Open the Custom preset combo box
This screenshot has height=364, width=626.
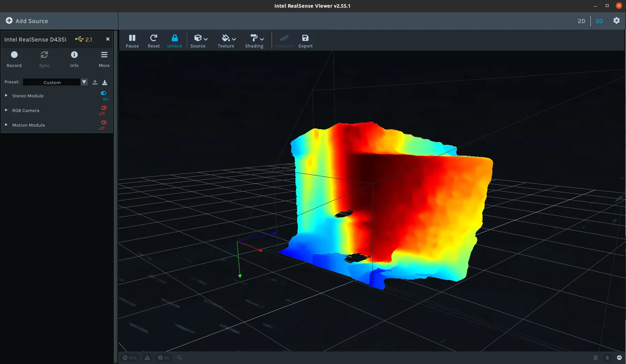pyautogui.click(x=55, y=82)
